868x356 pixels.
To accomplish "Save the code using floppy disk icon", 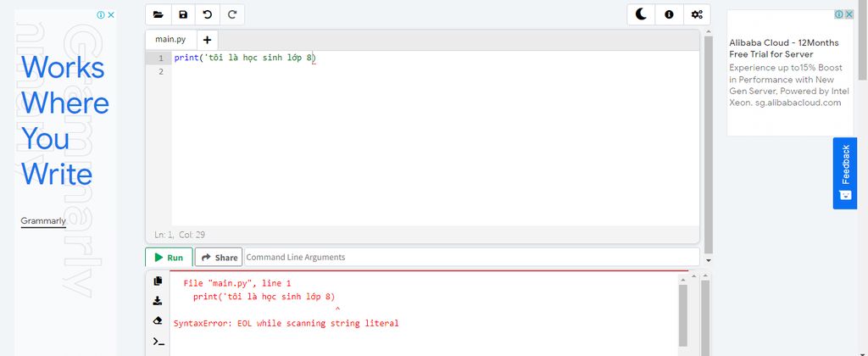I will (x=183, y=15).
